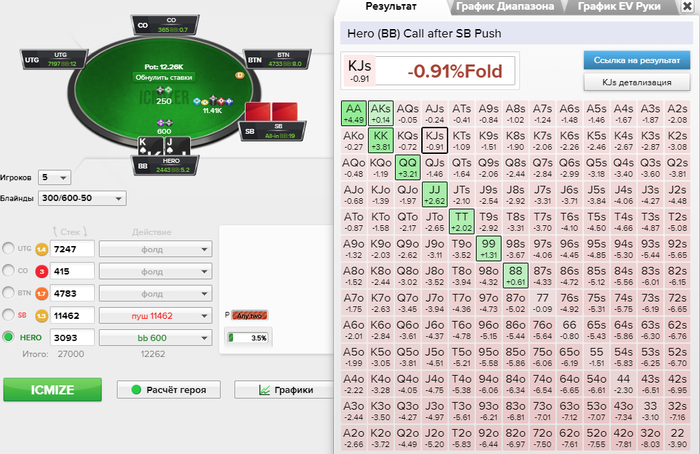Image resolution: width=700 pixels, height=454 pixels.
Task: Click the CO red stack badge
Action: pos(42,271)
